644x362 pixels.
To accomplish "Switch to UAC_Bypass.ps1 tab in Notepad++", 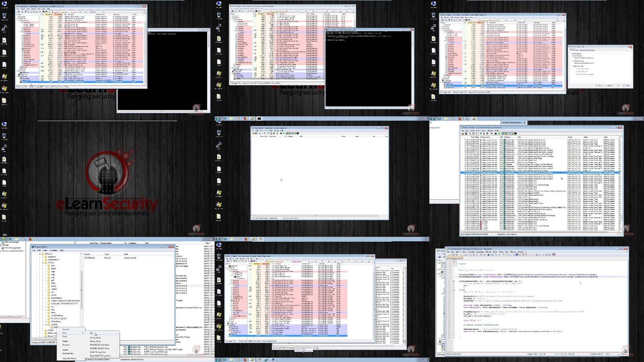I will (x=454, y=259).
